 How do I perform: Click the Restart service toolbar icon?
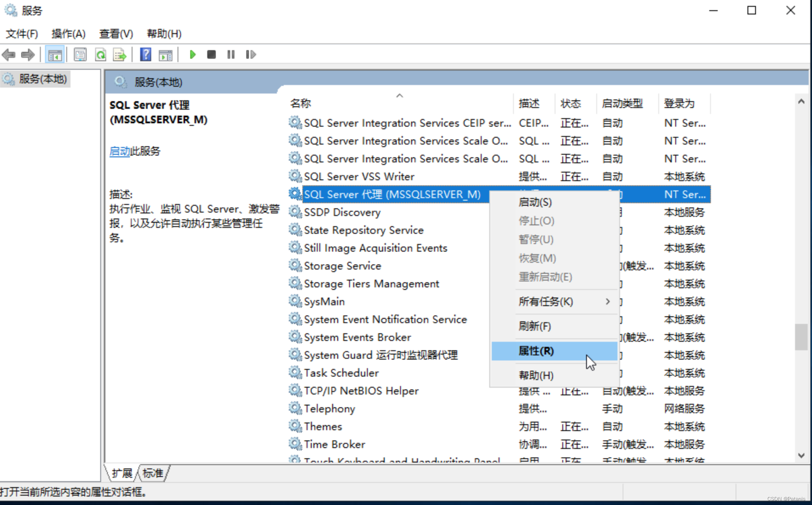coord(251,54)
